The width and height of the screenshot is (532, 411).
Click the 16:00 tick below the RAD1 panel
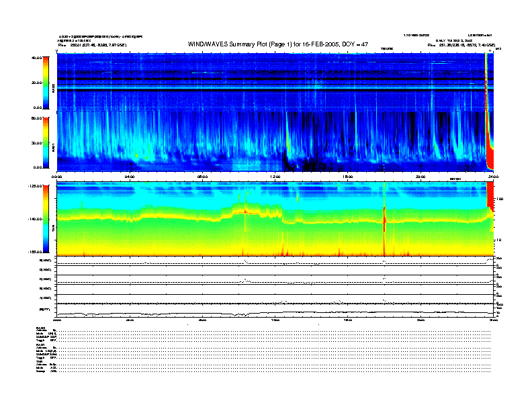(348, 177)
